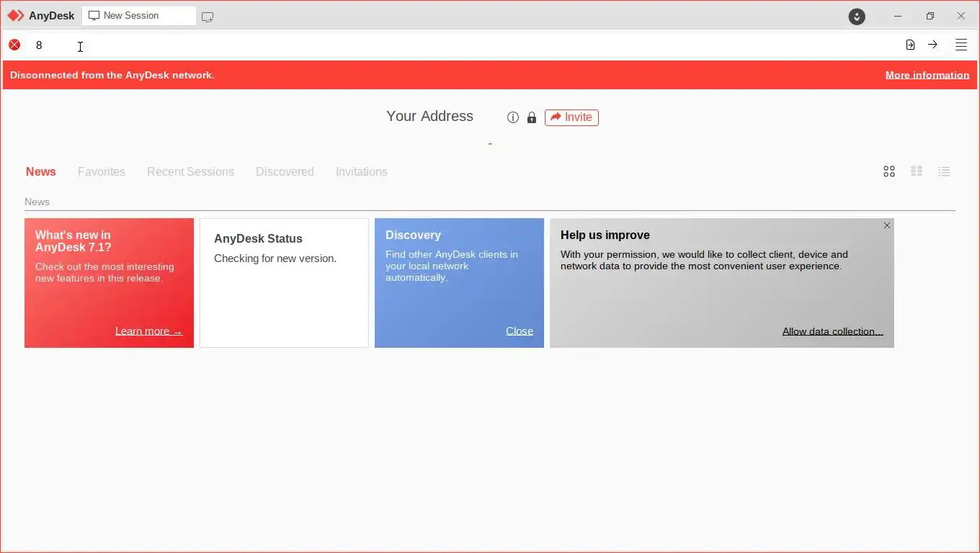Click the Your Address label
980x553 pixels.
(429, 116)
